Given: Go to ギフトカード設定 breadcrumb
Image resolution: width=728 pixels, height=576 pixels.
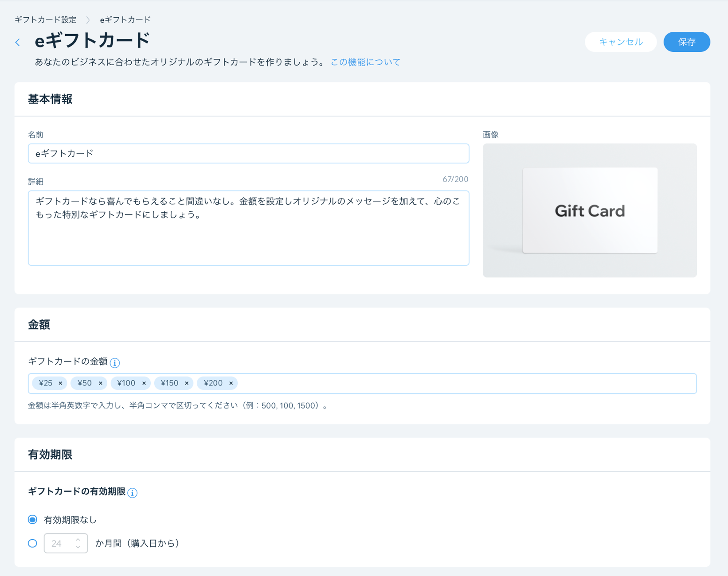Looking at the screenshot, I should click(x=46, y=20).
